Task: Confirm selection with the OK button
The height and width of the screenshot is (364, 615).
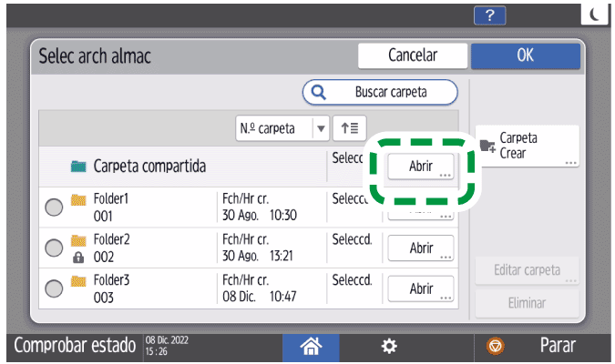Action: (x=525, y=56)
